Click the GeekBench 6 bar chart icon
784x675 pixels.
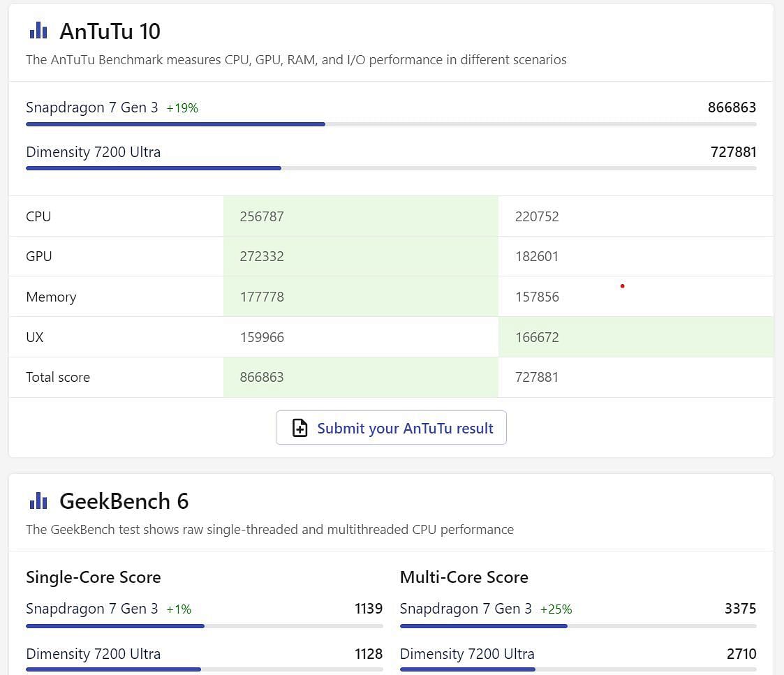point(38,500)
